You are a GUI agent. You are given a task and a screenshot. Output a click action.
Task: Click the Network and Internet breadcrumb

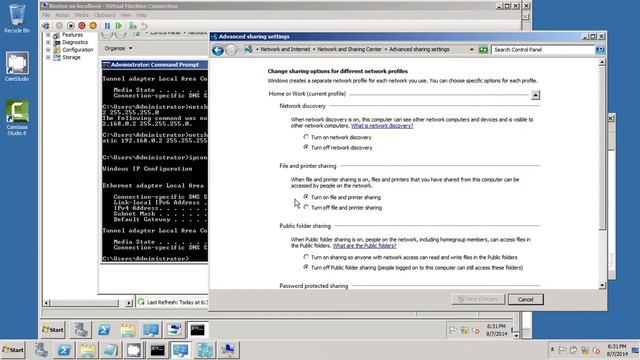tap(285, 49)
